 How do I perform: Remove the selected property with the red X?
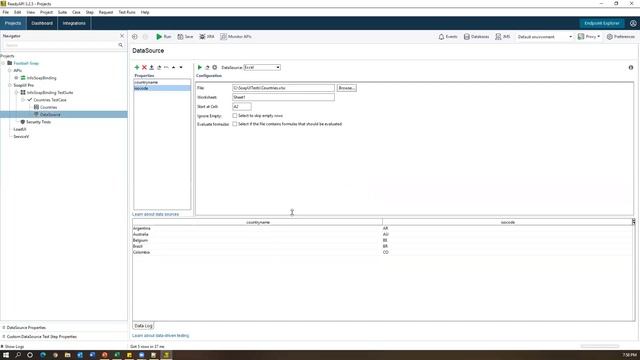144,67
